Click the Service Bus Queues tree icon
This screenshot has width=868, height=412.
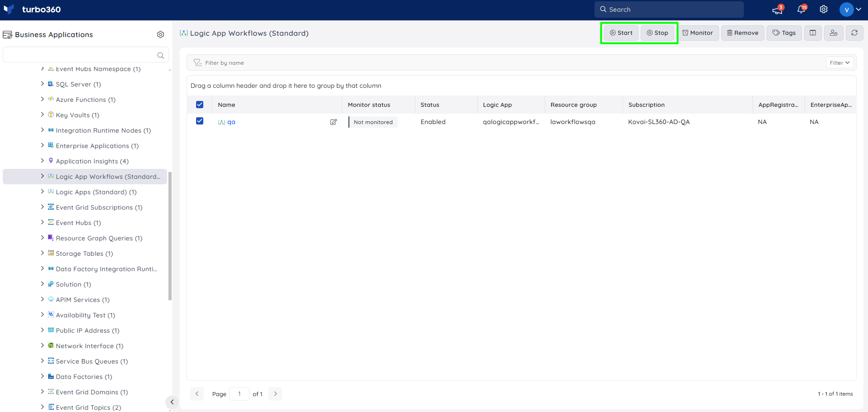(51, 361)
